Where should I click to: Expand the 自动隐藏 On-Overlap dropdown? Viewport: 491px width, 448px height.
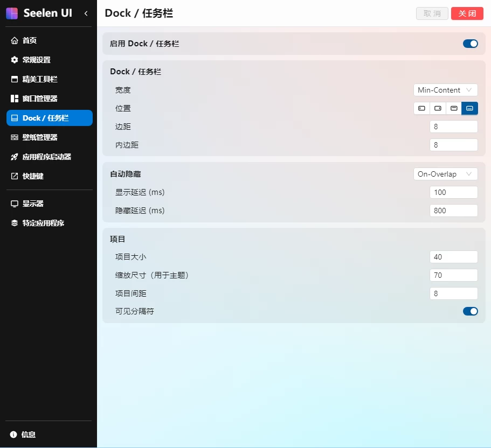[x=445, y=174]
